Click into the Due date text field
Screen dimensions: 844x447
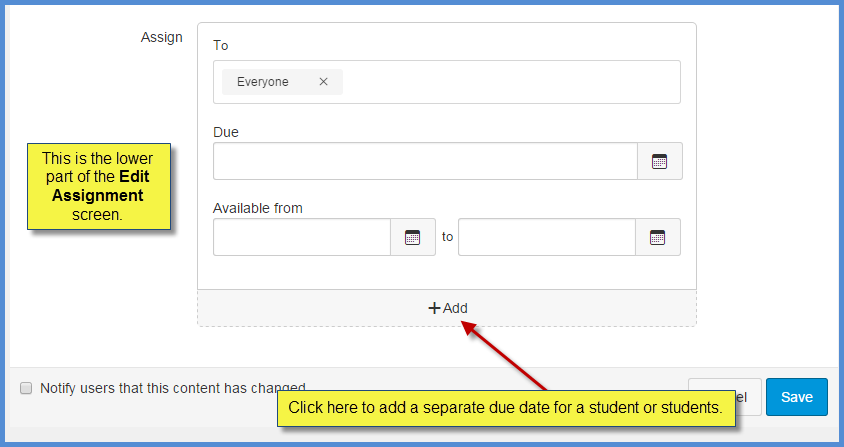[x=425, y=161]
